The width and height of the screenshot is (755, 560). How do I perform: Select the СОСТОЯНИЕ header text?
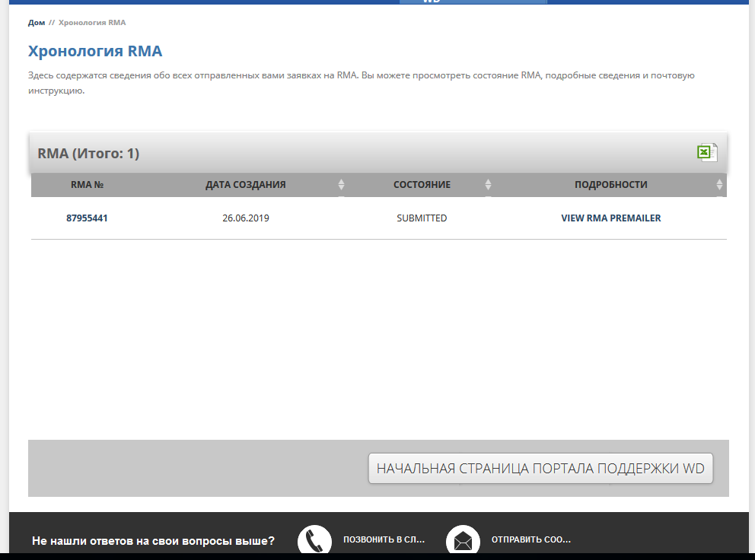[x=422, y=184]
